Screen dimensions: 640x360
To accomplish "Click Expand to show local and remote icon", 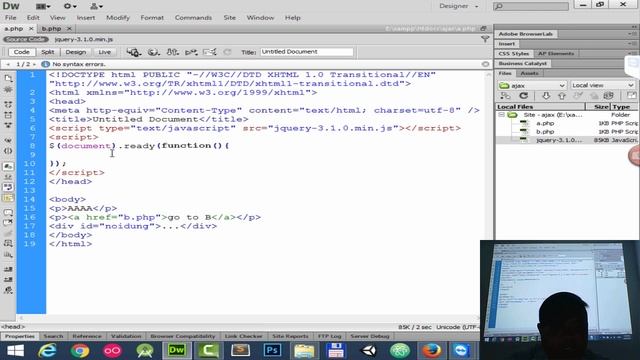I will click(x=631, y=96).
